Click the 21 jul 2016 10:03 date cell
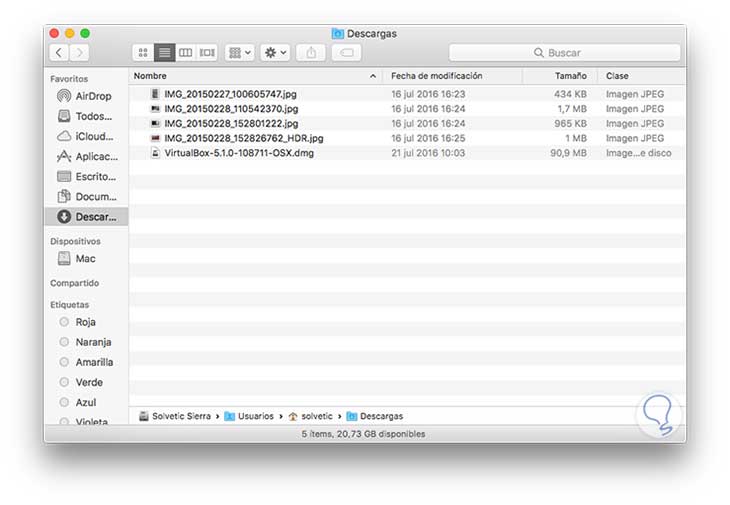Screen dimensions: 730x505 428,153
